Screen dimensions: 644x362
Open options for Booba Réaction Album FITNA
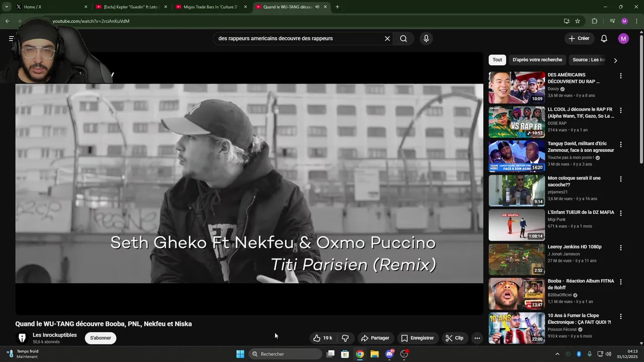pos(620,282)
